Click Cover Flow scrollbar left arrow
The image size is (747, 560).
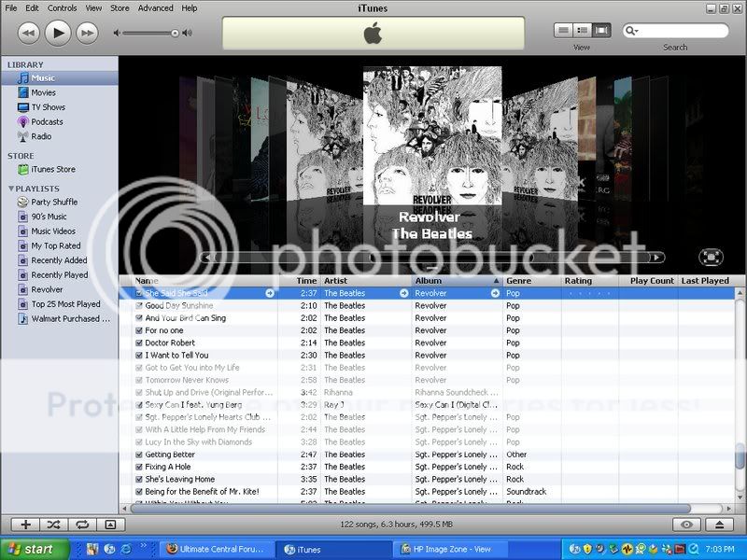click(x=207, y=258)
